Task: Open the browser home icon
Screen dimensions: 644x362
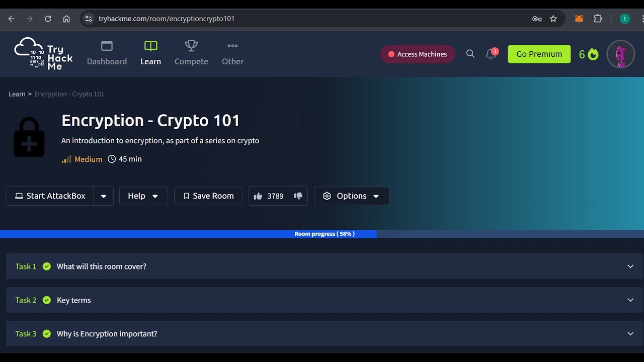Action: tap(66, 19)
